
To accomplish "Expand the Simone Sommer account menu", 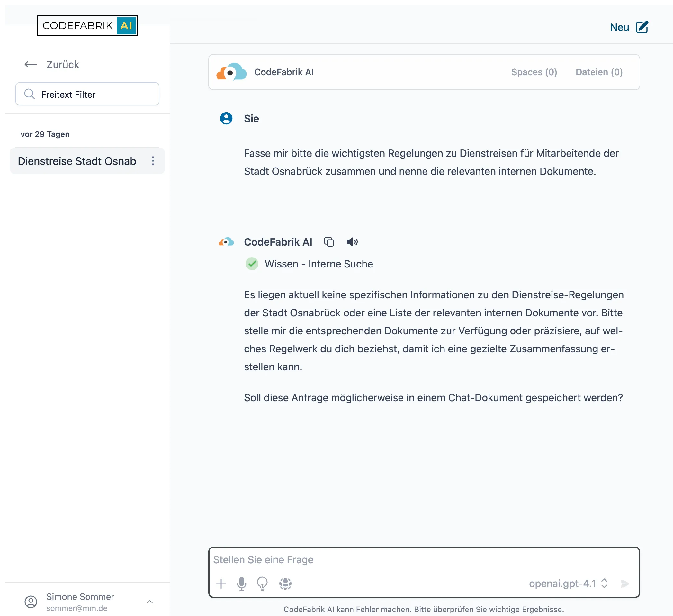I will 150,602.
